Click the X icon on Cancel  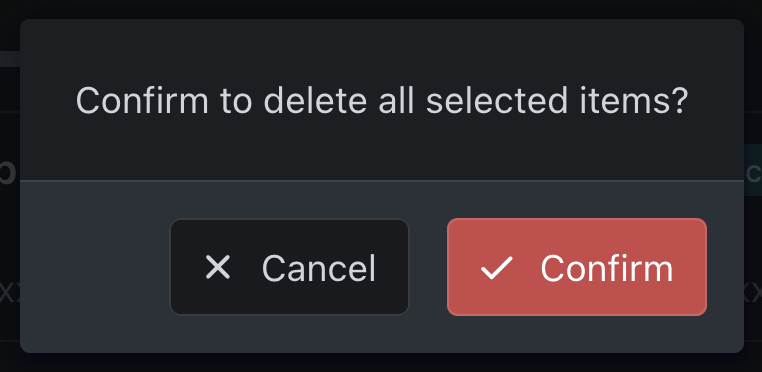218,267
